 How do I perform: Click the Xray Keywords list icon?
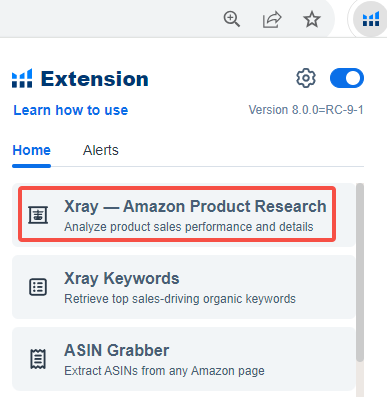click(38, 287)
